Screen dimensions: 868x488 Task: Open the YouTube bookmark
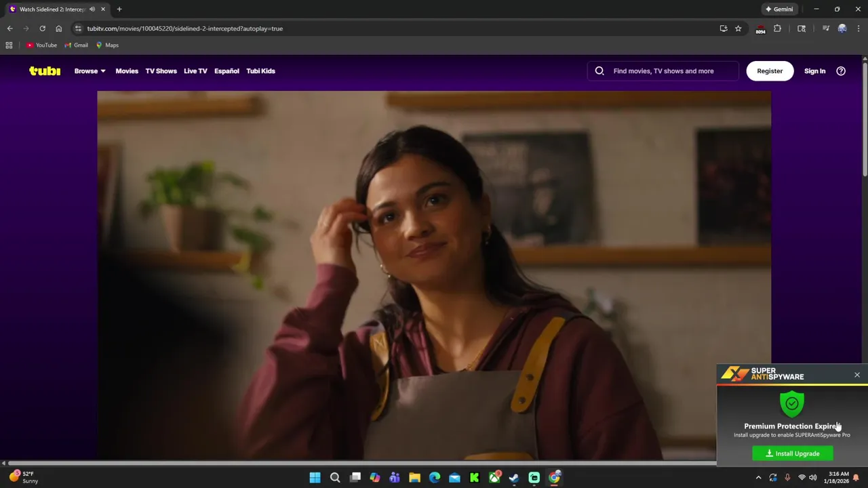pyautogui.click(x=41, y=45)
